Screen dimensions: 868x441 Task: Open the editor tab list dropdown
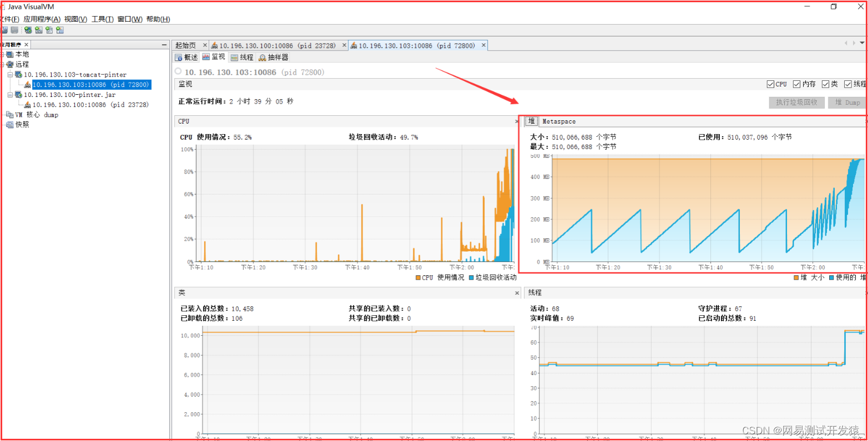(862, 43)
